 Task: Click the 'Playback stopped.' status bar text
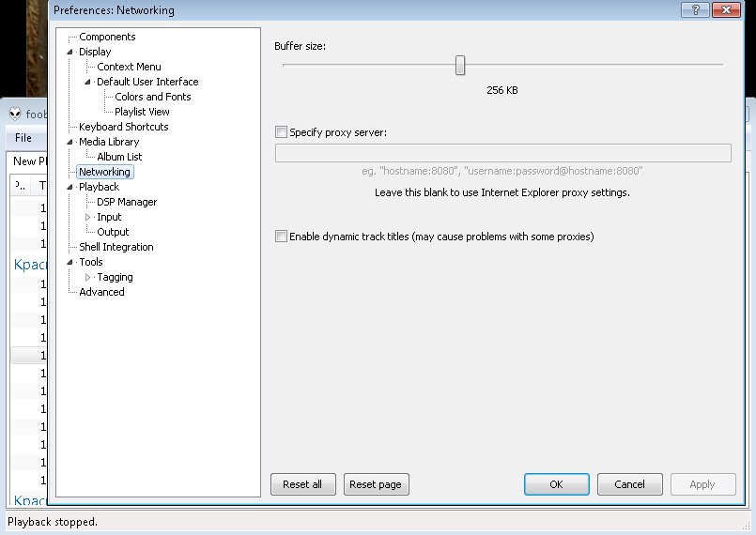pos(53,522)
